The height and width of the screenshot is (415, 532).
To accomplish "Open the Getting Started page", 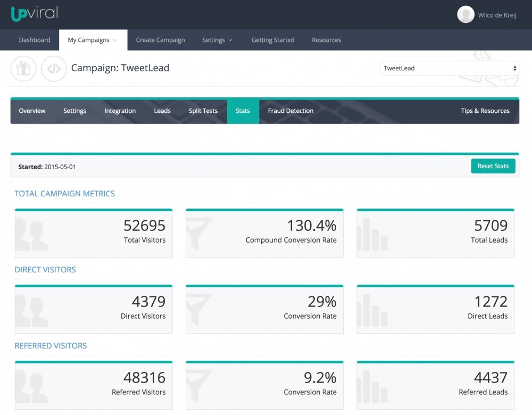I will (273, 40).
